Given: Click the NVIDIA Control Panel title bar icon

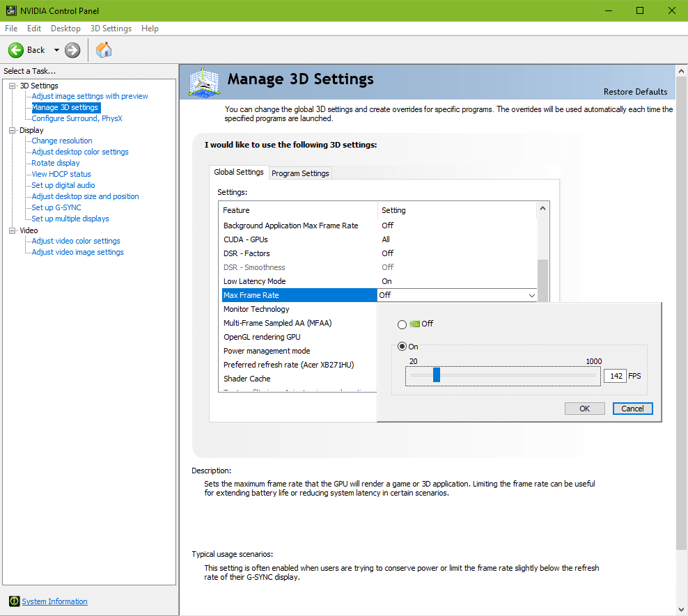Looking at the screenshot, I should (11, 10).
